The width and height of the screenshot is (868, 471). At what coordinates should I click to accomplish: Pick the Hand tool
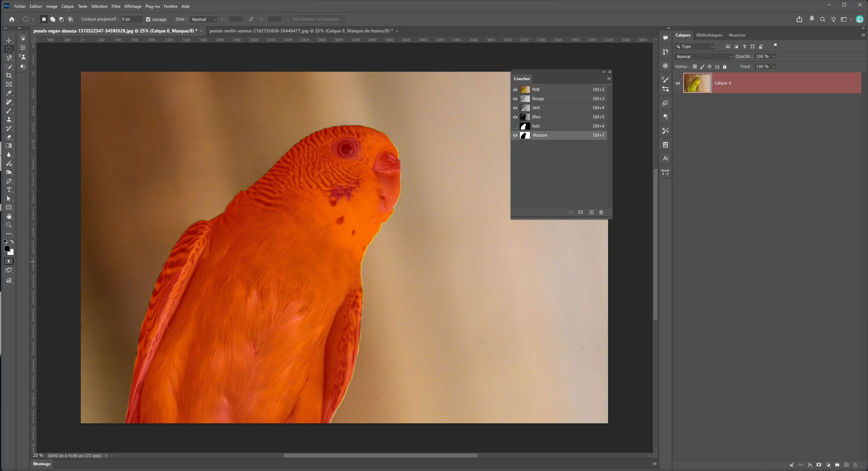click(9, 216)
